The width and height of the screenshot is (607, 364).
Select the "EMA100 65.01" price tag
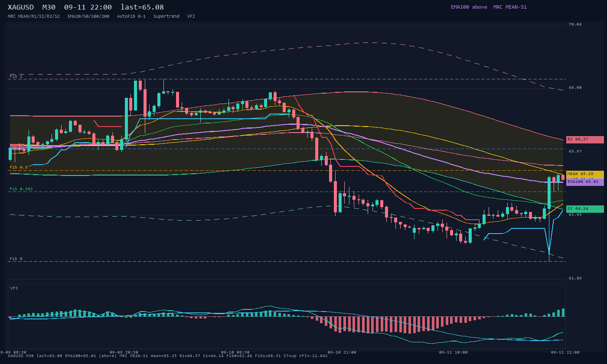585,182
